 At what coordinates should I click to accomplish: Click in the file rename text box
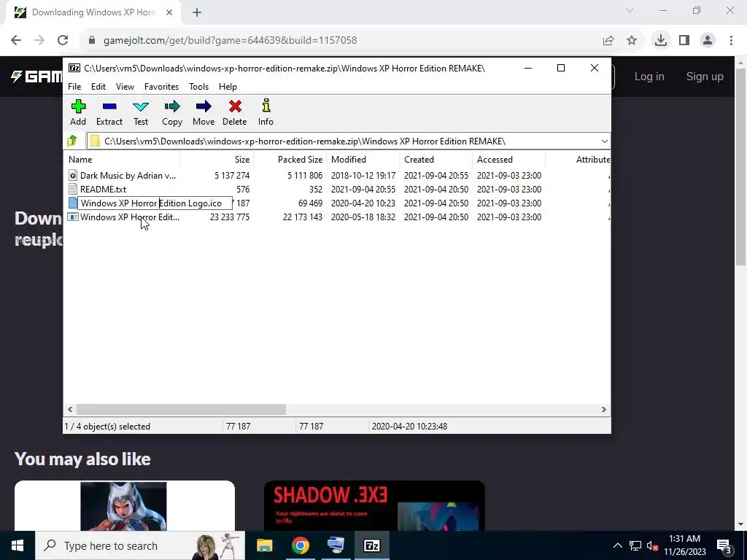[x=155, y=203]
